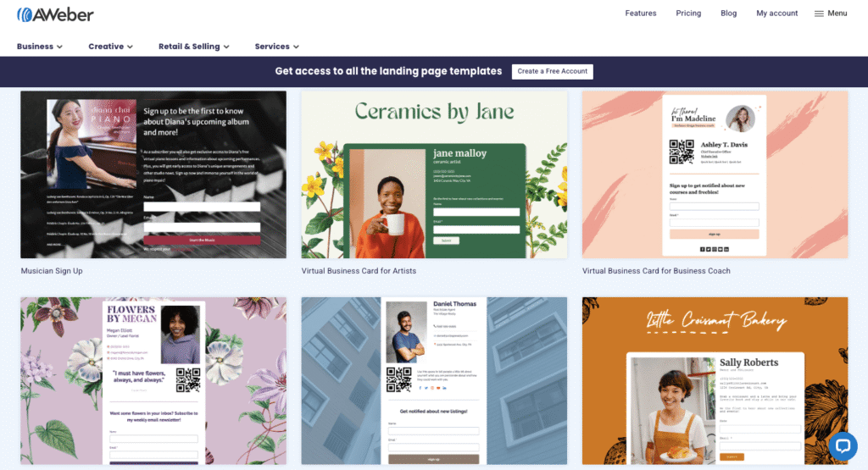Expand the Business dropdown
This screenshot has width=868, height=470.
click(39, 47)
